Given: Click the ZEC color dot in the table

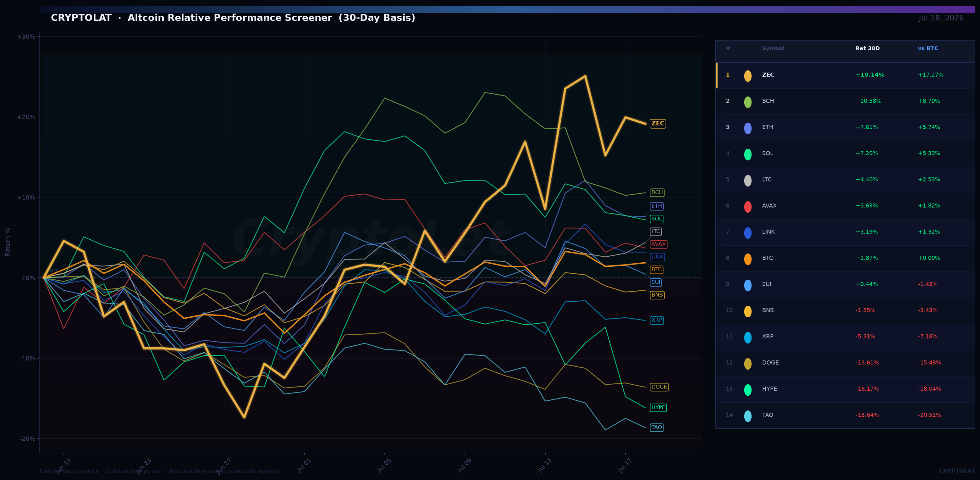Looking at the screenshot, I should 747,76.
